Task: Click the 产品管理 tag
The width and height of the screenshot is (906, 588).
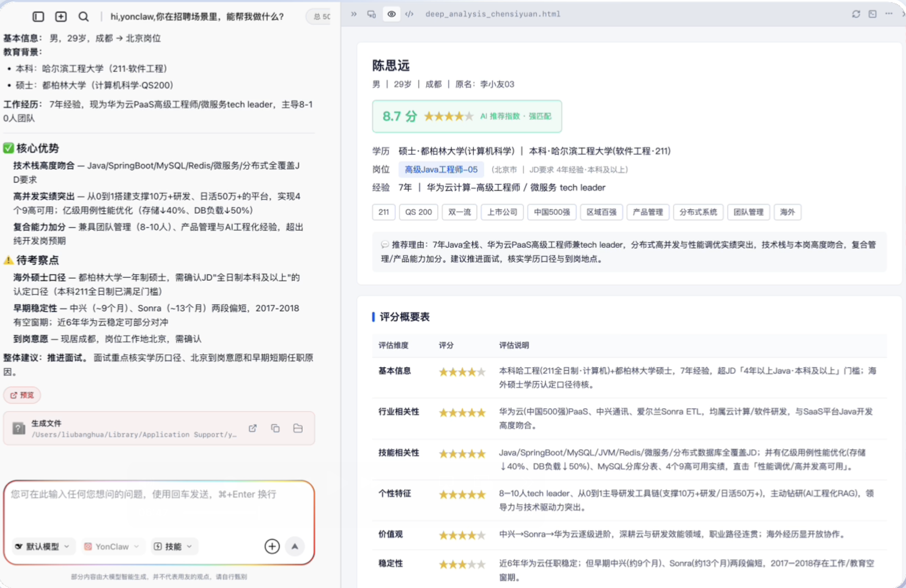Action: point(648,212)
